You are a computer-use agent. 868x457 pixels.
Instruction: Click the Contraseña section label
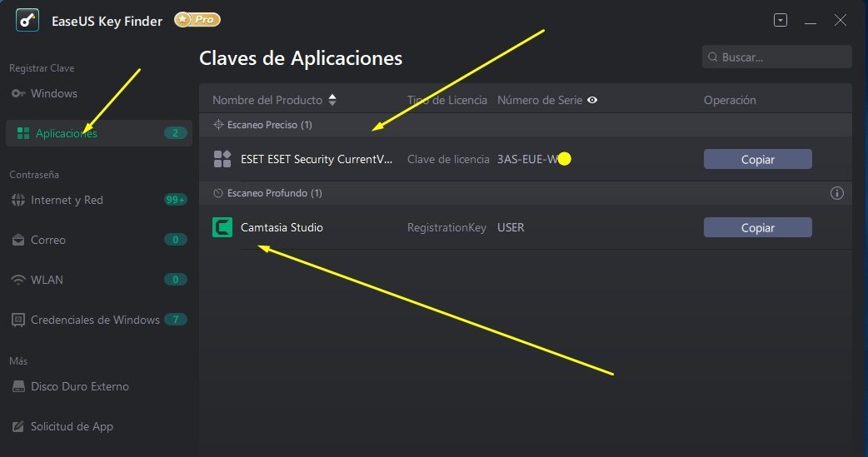tap(34, 174)
